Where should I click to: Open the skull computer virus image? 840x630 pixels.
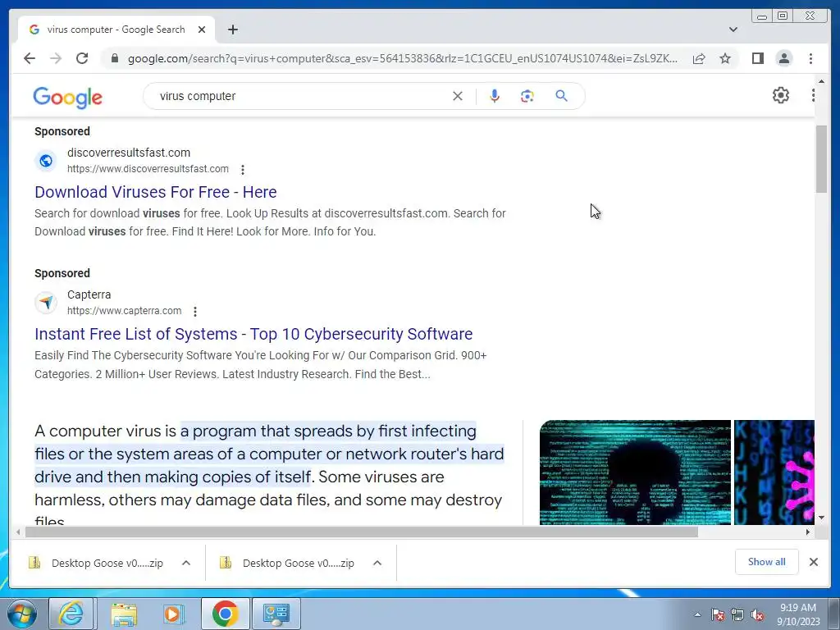(x=636, y=472)
